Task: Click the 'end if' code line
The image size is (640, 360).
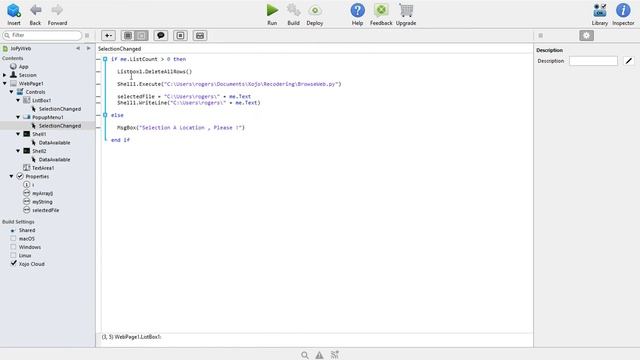Action: point(120,140)
